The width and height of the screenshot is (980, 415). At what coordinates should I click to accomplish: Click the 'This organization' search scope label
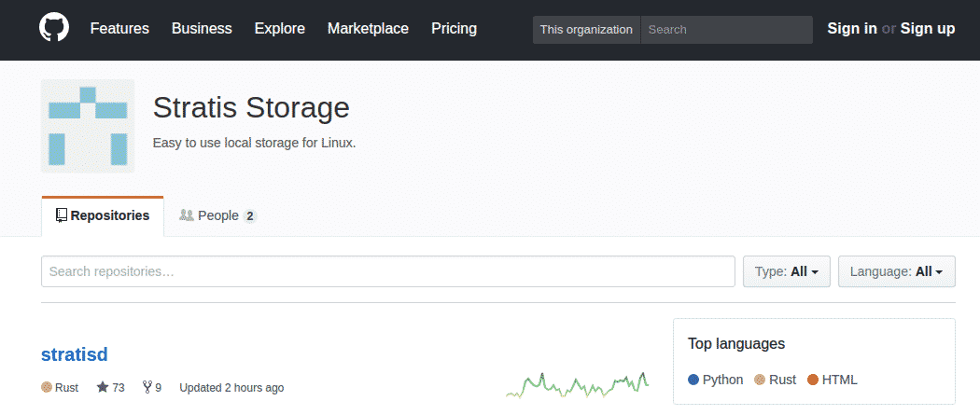click(586, 29)
